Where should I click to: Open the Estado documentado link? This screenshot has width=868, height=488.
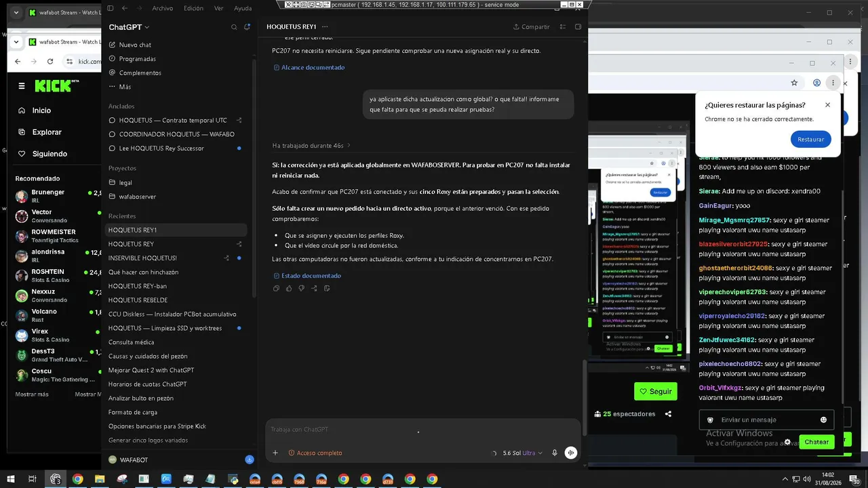point(307,276)
